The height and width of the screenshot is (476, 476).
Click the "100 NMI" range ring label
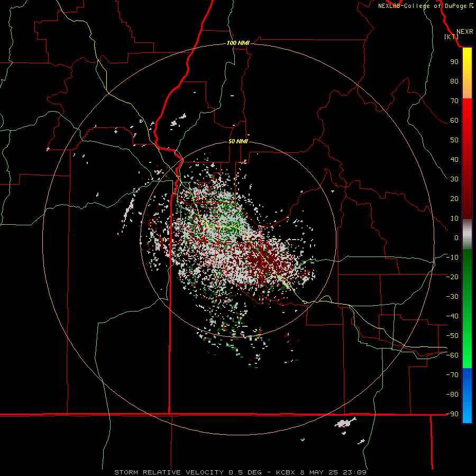[238, 43]
